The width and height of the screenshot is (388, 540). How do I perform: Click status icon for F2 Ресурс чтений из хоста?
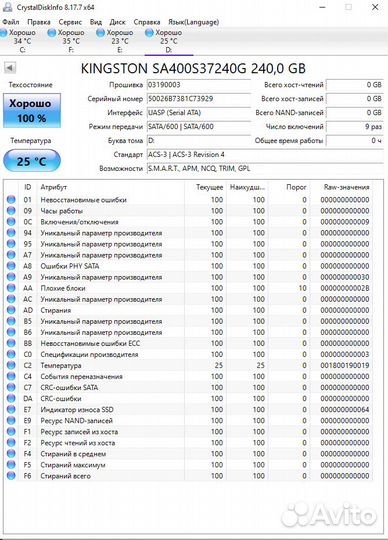(11, 442)
